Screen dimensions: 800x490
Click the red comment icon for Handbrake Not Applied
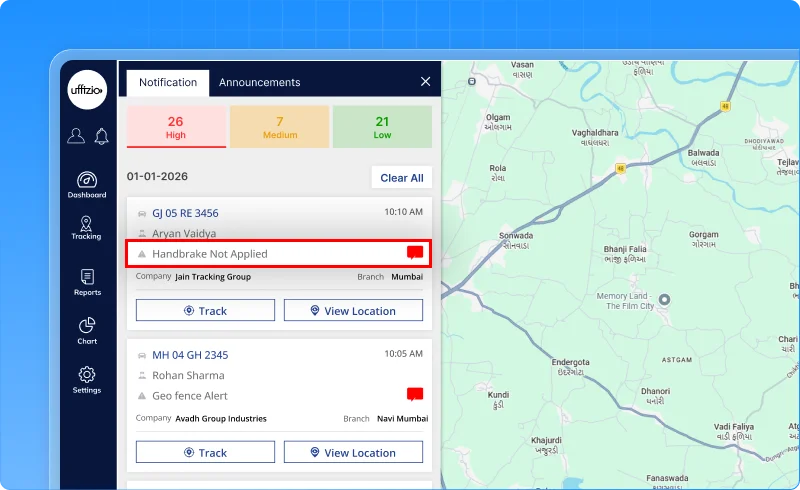coord(415,253)
